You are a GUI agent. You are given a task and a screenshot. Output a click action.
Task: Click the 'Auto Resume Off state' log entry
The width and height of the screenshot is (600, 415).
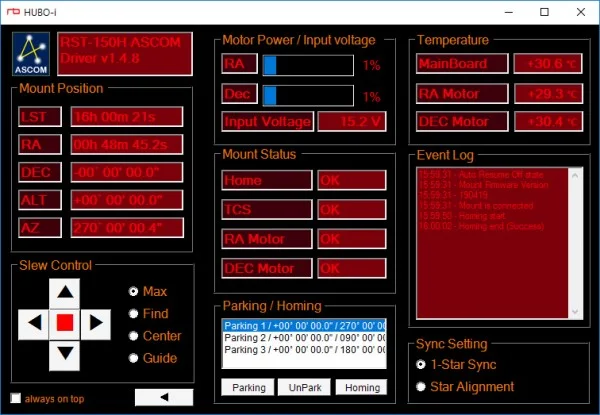click(x=481, y=175)
